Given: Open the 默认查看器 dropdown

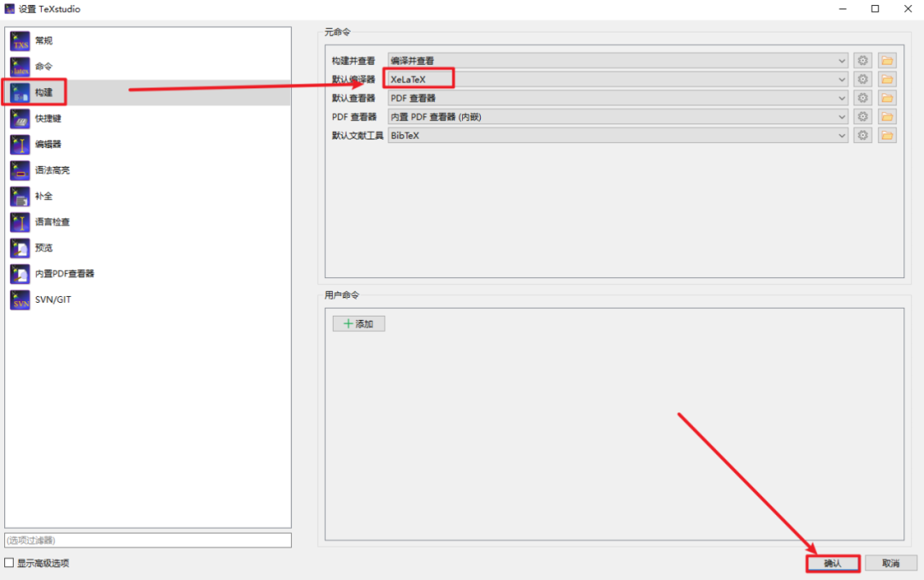Looking at the screenshot, I should (x=617, y=98).
